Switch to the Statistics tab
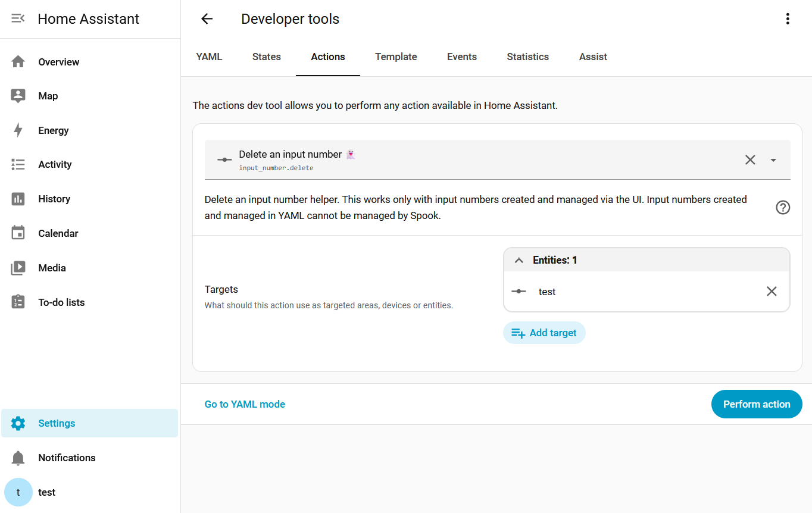 coord(528,57)
